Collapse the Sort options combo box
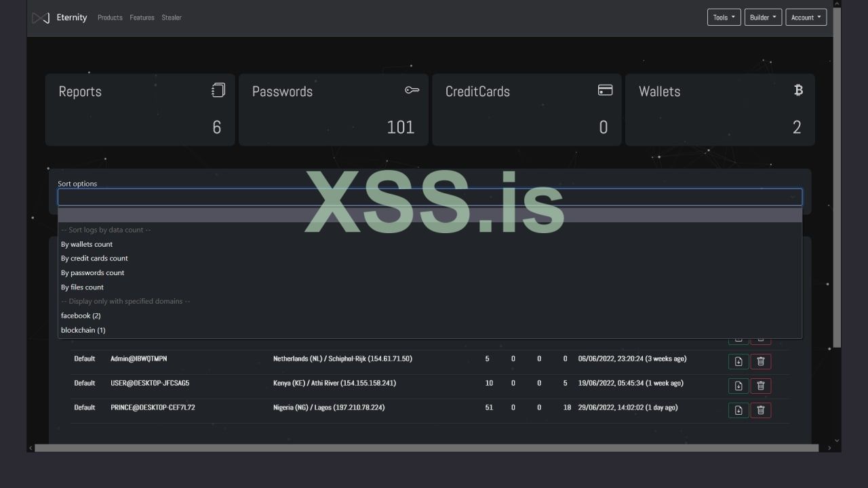 click(430, 197)
